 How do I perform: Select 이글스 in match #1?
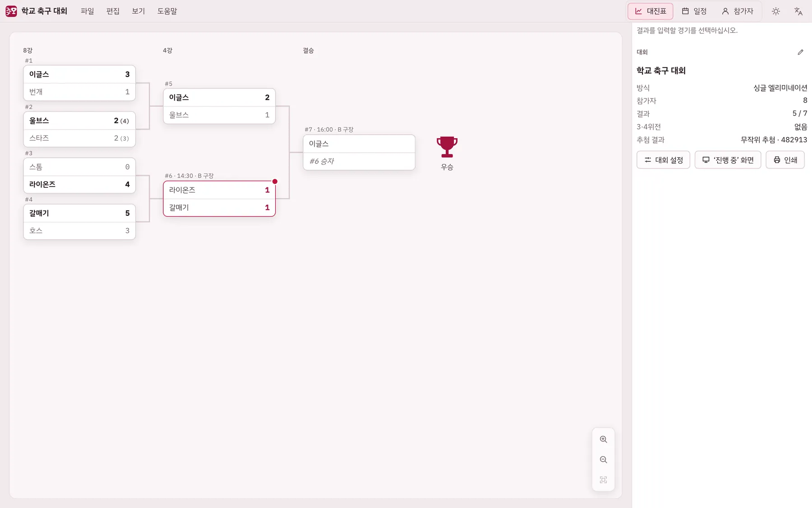pyautogui.click(x=79, y=75)
